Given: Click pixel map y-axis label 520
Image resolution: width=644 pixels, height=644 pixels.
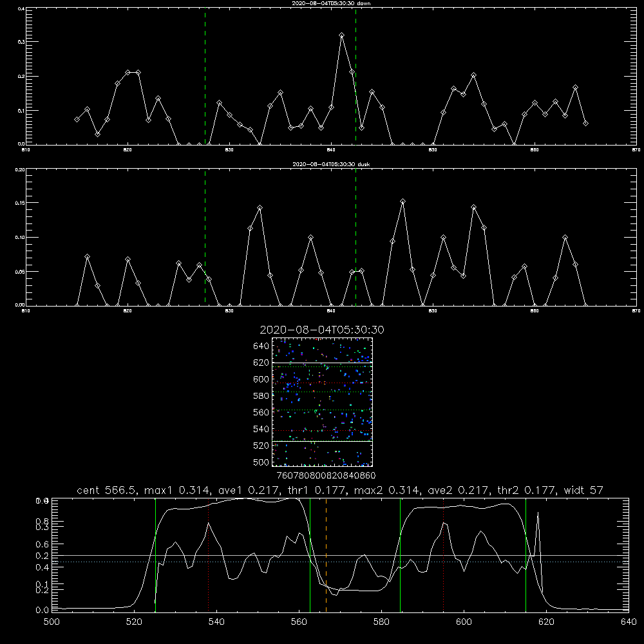Looking at the screenshot, I should click(261, 446).
